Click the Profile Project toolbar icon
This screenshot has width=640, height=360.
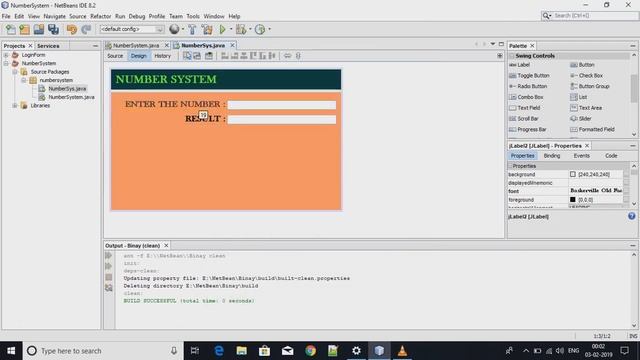click(260, 29)
